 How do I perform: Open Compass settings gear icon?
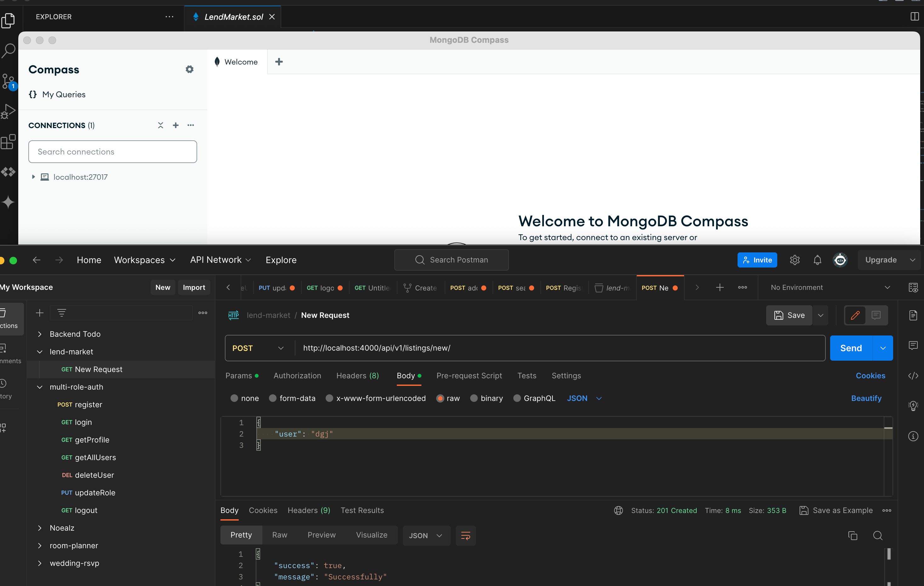[x=189, y=70]
